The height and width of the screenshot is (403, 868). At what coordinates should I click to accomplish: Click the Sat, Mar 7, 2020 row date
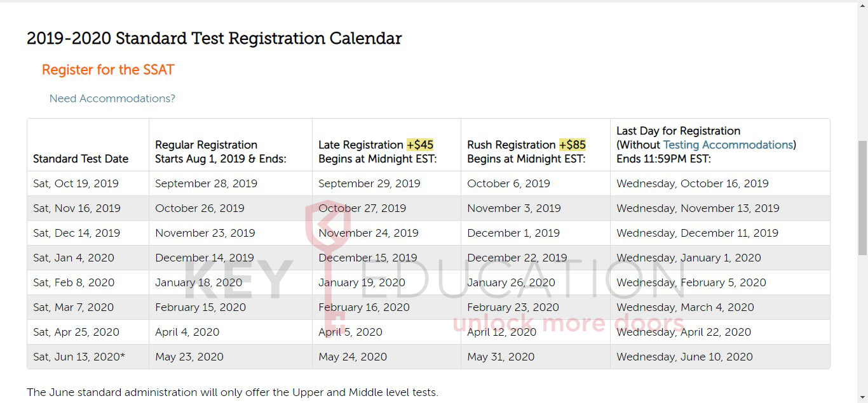pyautogui.click(x=73, y=307)
